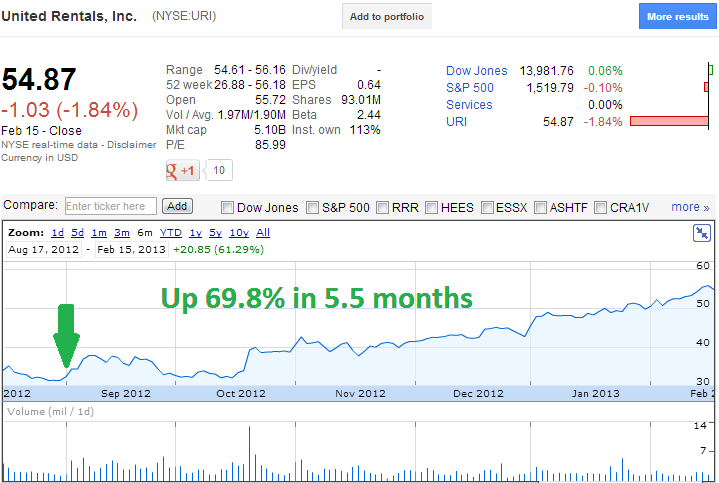719x483 pixels.
Task: Click the Feb 15, 2013 end date field
Action: 132,250
